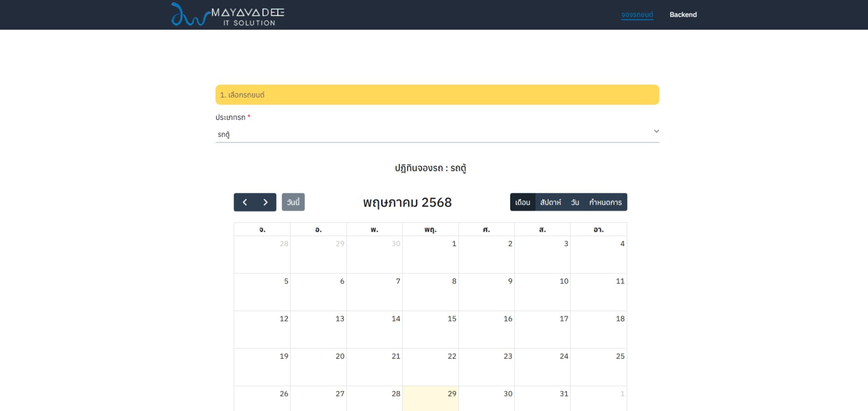868x411 pixels.
Task: Open the รถตู้ vehicle type select box
Action: [434, 134]
